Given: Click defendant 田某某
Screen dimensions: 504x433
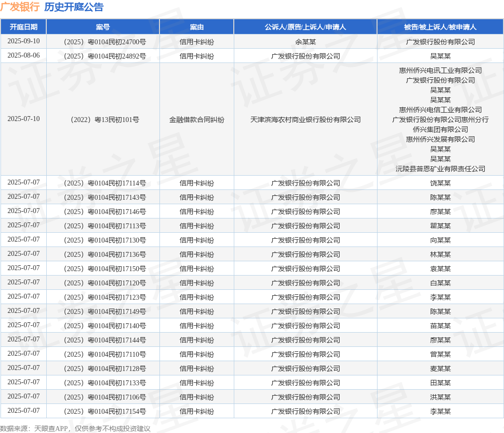Looking at the screenshot, I should coord(441,383).
